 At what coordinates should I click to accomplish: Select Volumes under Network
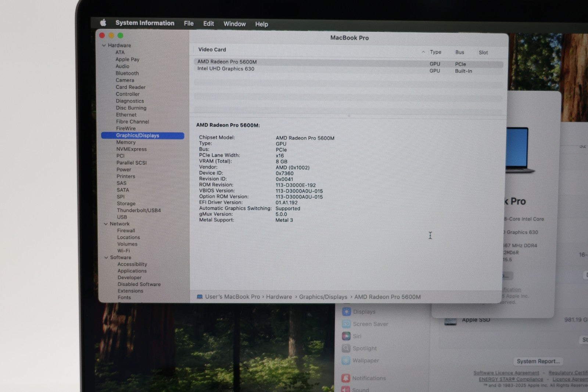click(x=128, y=244)
